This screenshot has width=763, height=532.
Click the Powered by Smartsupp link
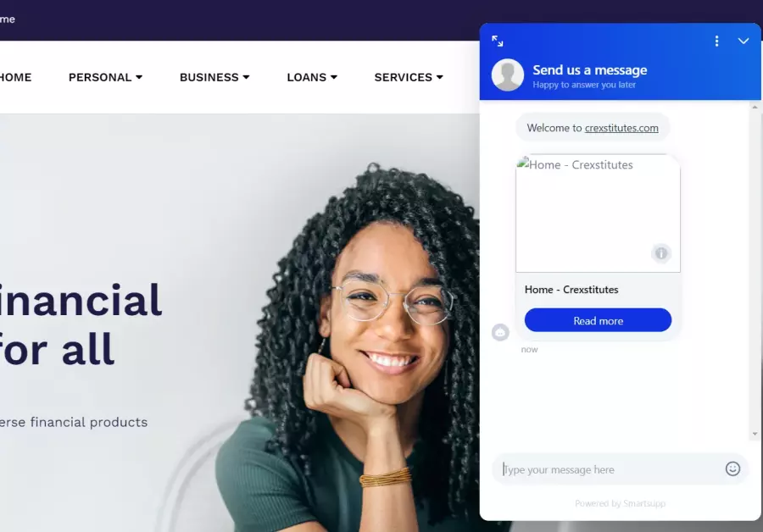(x=620, y=503)
